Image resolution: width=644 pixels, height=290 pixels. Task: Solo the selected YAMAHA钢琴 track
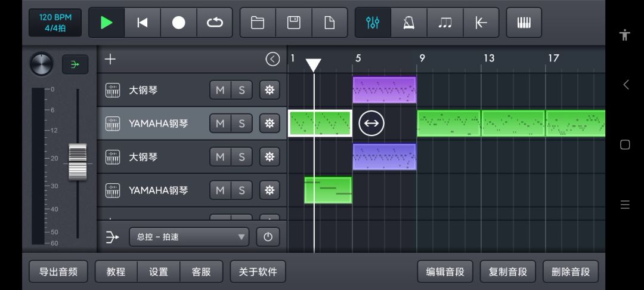241,124
